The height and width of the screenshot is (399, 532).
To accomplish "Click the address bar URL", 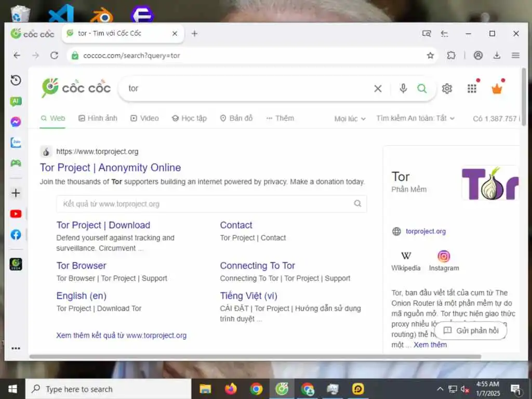I will (132, 55).
